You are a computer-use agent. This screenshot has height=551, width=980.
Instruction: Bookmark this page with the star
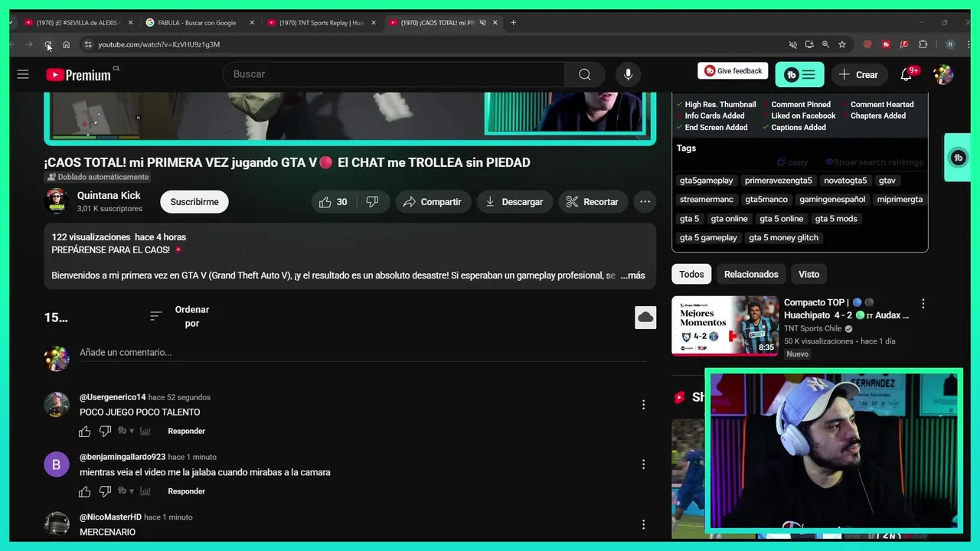pos(842,44)
